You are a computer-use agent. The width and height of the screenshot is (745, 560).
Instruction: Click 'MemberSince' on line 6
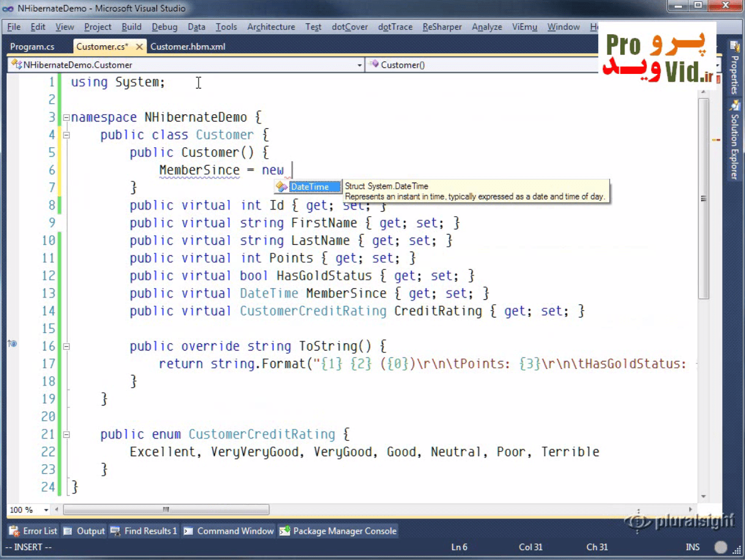pyautogui.click(x=199, y=170)
